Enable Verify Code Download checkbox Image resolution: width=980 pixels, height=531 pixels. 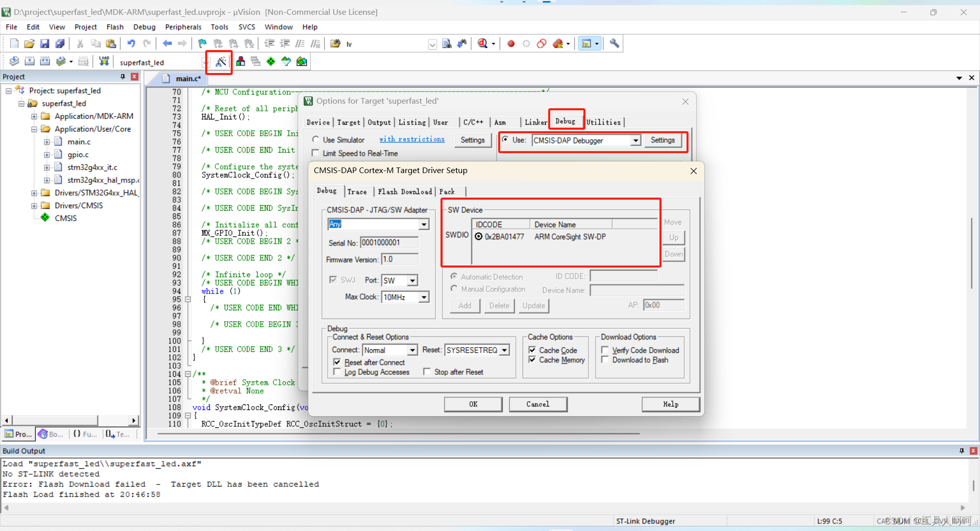tap(605, 350)
